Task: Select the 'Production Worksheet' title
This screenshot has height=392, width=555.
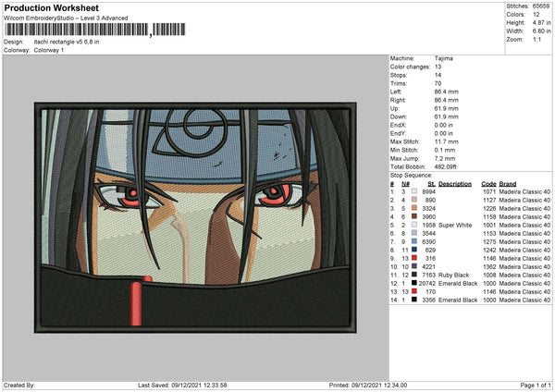Action: coord(51,7)
